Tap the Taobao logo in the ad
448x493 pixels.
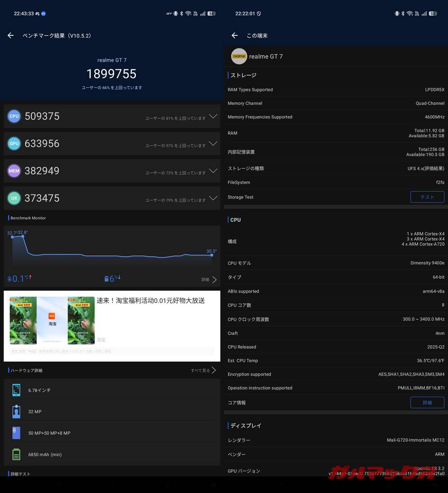pyautogui.click(x=52, y=316)
